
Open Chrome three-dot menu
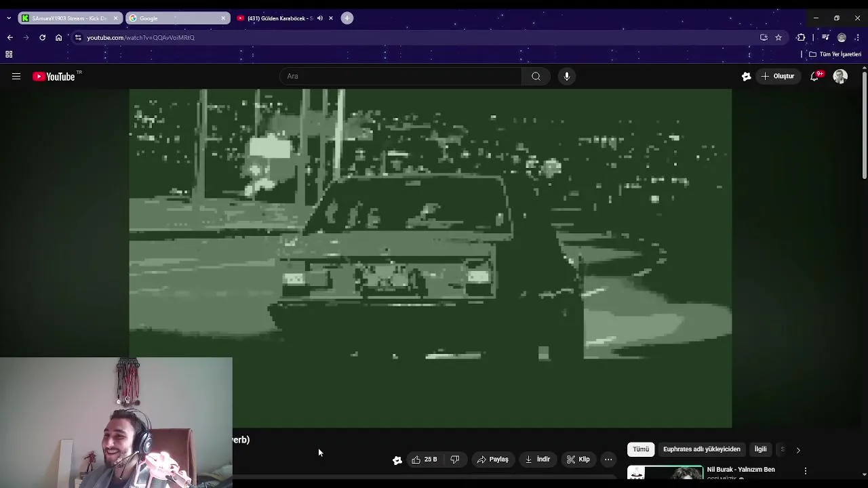click(857, 37)
